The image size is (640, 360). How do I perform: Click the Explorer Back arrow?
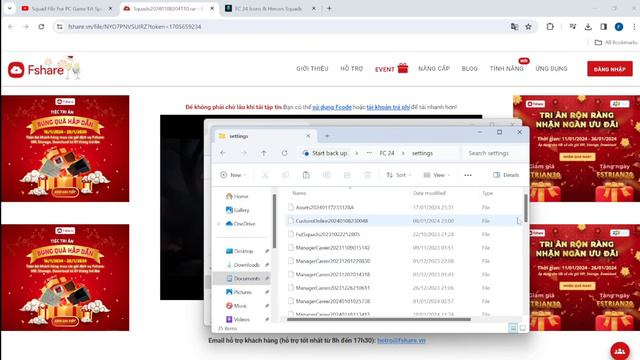coord(223,153)
